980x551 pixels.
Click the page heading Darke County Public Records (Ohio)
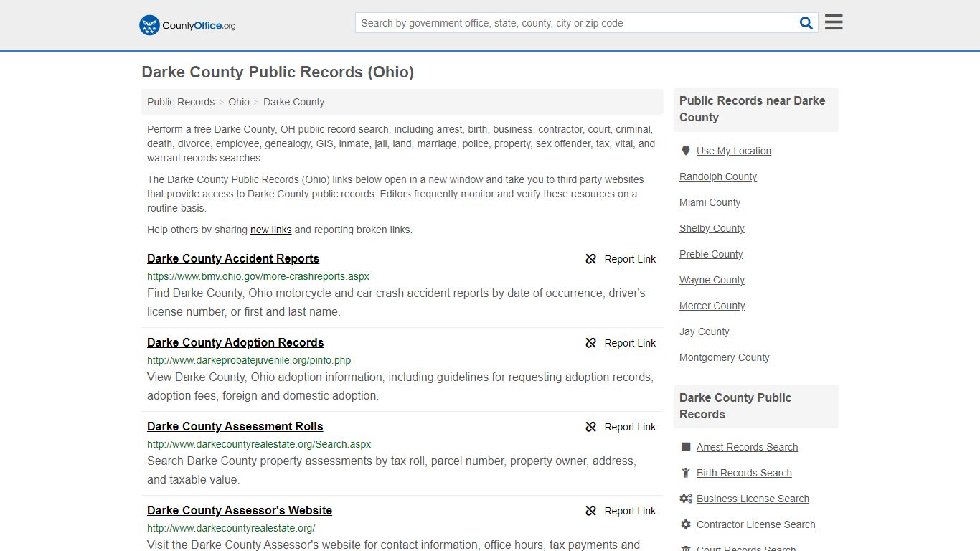278,72
